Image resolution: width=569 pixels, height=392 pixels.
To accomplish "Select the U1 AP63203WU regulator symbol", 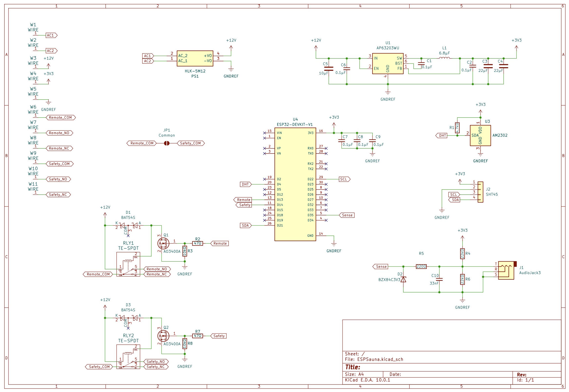I will [388, 64].
